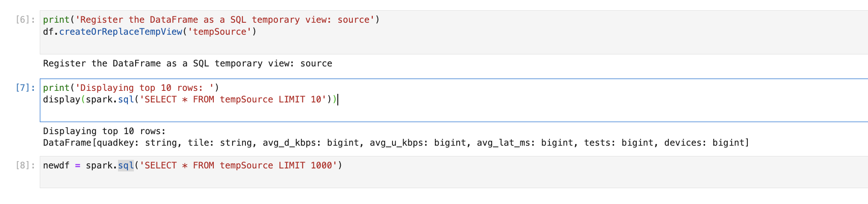Place cursor on display function in cell 7
The width and height of the screenshot is (868, 204).
pos(62,99)
